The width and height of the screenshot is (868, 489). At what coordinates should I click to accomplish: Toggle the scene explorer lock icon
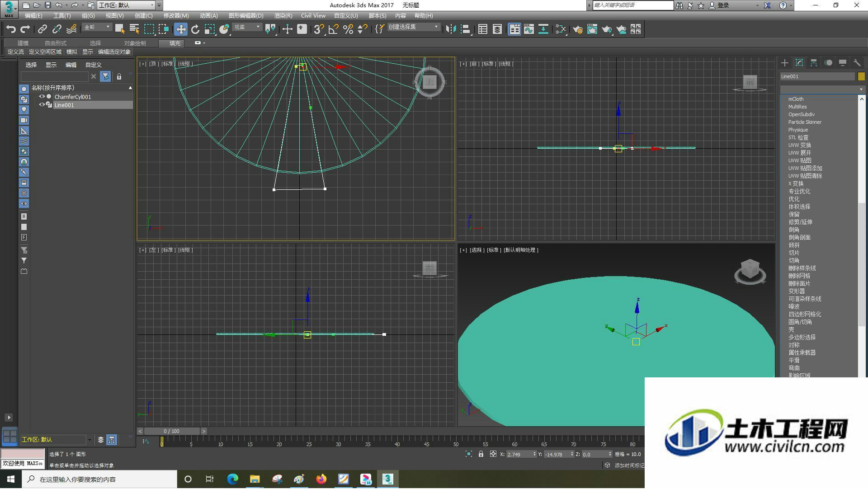coord(119,77)
